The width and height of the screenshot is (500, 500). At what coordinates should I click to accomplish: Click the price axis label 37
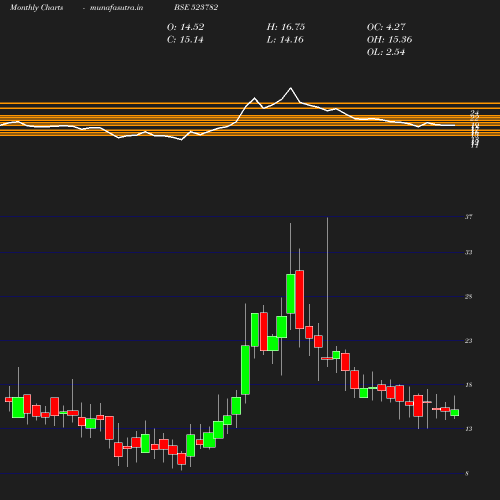pos(469,217)
